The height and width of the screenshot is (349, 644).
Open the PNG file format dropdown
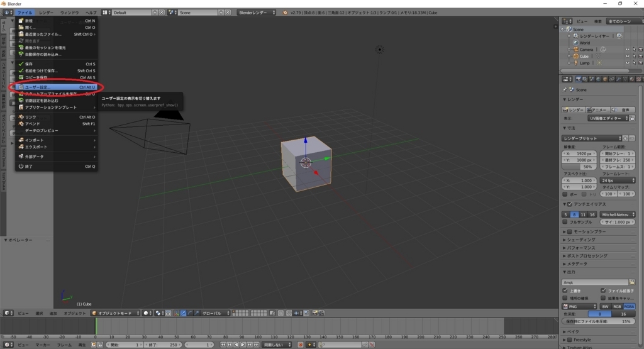point(579,307)
